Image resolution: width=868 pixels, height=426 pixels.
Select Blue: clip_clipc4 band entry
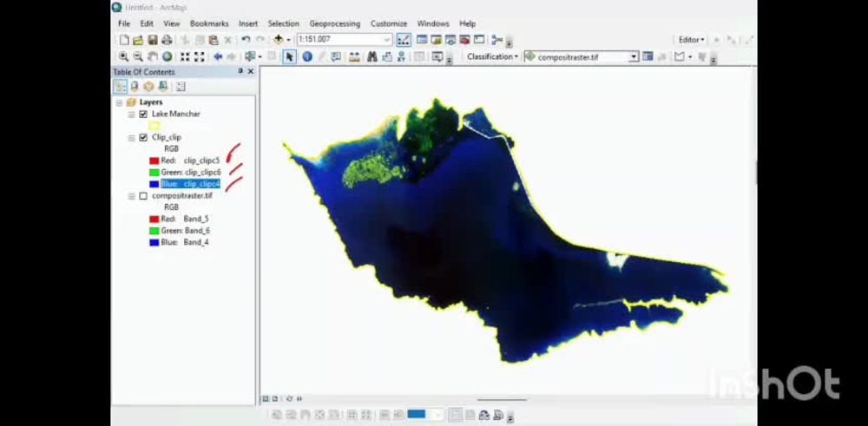pyautogui.click(x=190, y=184)
